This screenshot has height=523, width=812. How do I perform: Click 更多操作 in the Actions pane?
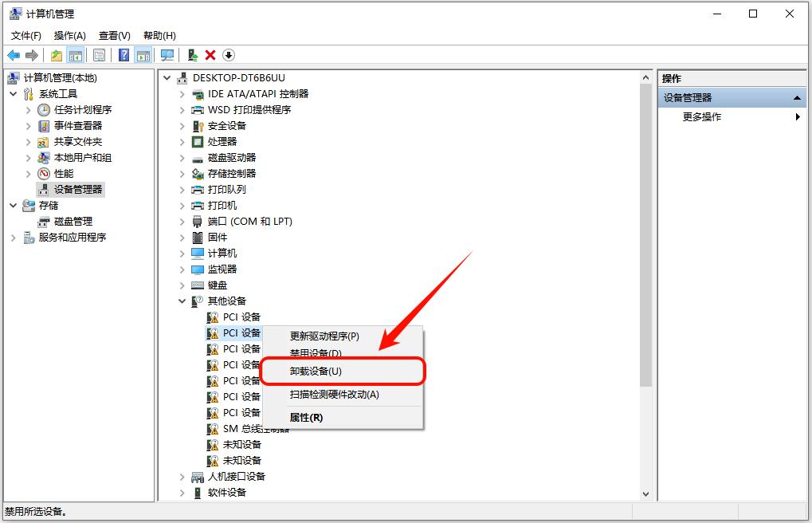point(700,116)
